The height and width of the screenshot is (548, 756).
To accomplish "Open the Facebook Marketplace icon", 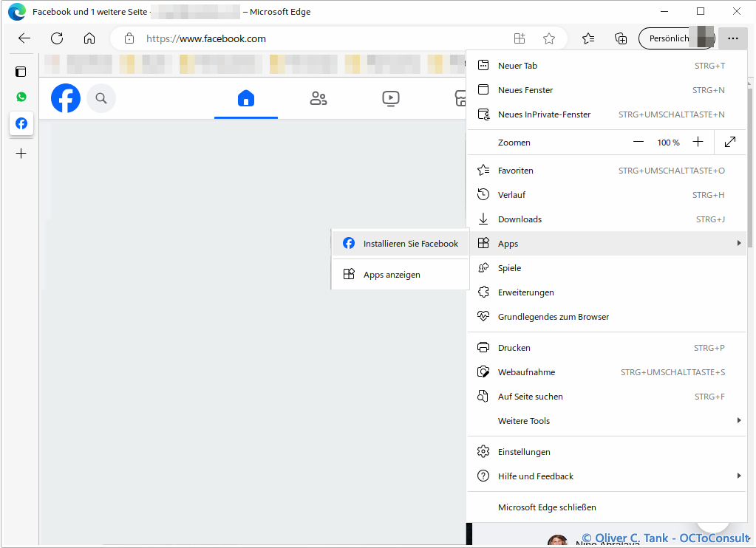I will point(460,98).
